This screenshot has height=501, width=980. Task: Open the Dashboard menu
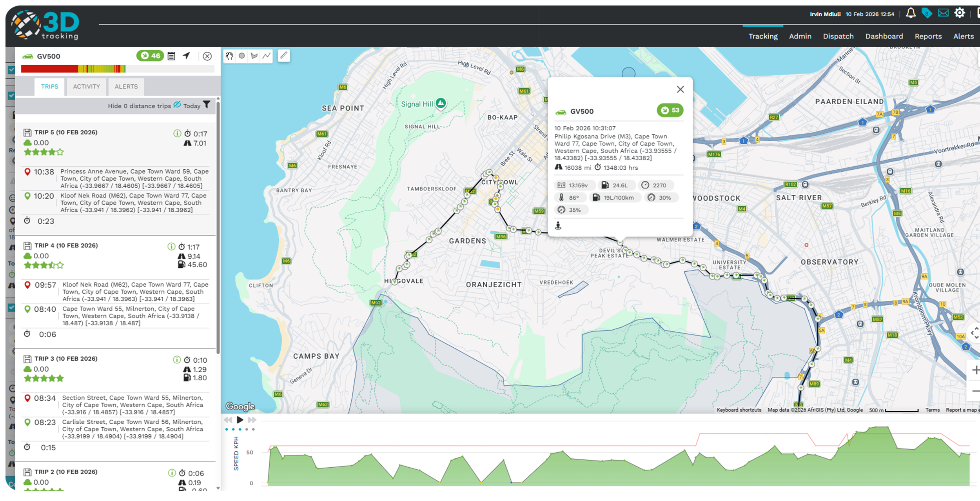884,36
